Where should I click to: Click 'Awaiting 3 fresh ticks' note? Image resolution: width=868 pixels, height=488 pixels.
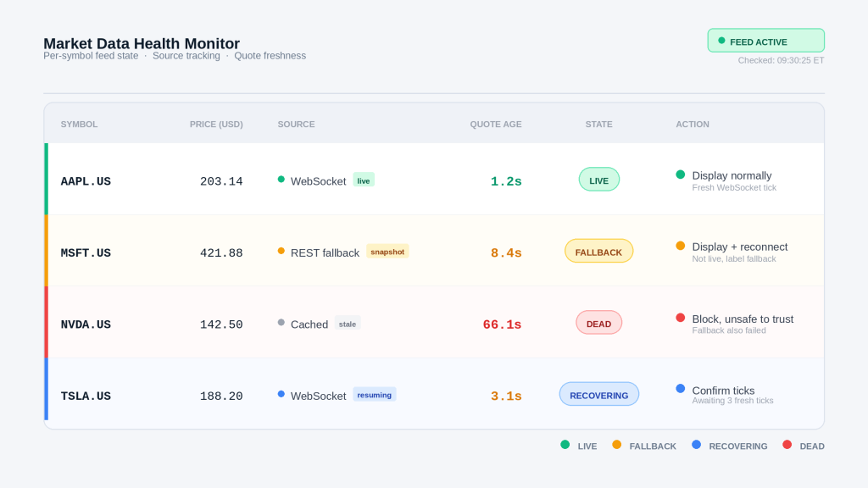tap(732, 401)
